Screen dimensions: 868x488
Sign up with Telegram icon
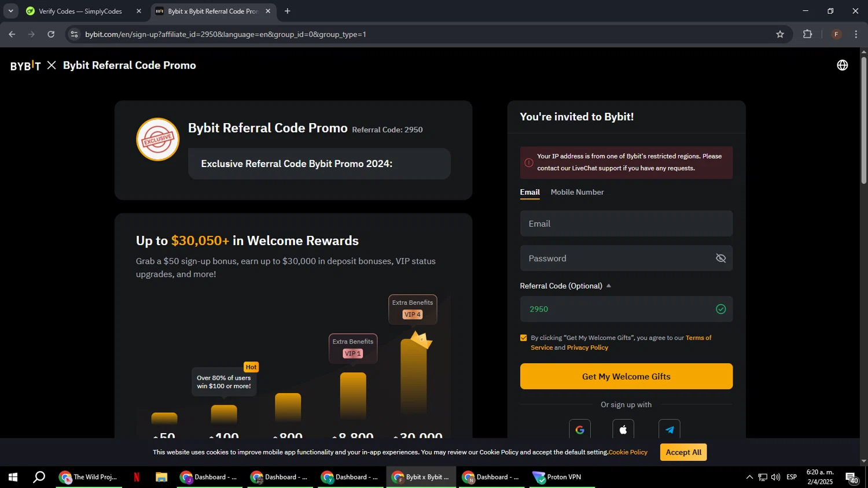[670, 430]
